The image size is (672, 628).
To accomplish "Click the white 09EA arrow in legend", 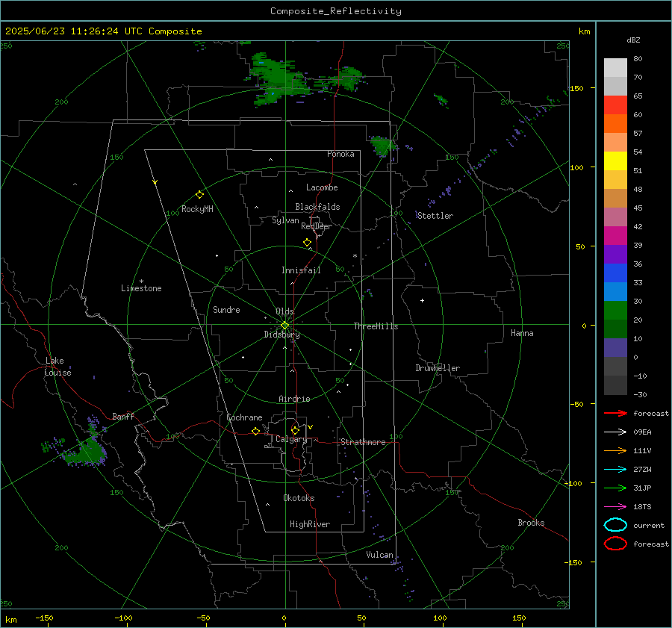I will (615, 432).
